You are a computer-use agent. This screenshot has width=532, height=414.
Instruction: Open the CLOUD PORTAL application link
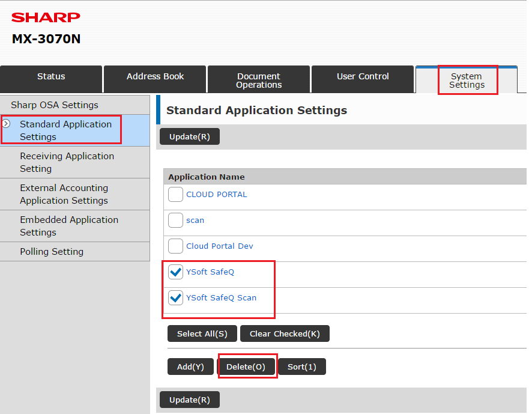[217, 195]
